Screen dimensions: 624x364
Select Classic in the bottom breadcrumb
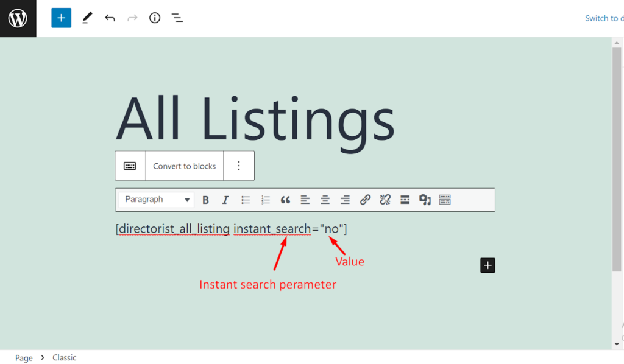[64, 358]
